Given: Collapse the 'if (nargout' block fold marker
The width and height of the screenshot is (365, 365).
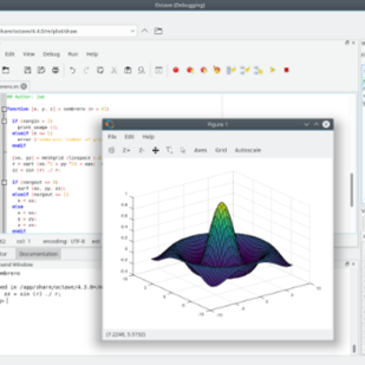Looking at the screenshot, I should pos(4,182).
